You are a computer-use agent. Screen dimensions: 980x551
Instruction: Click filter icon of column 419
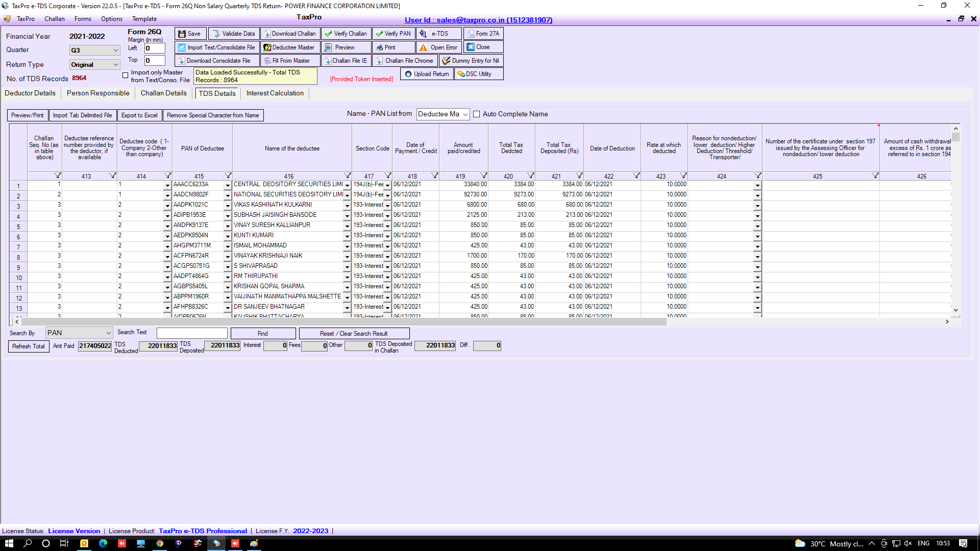click(484, 176)
